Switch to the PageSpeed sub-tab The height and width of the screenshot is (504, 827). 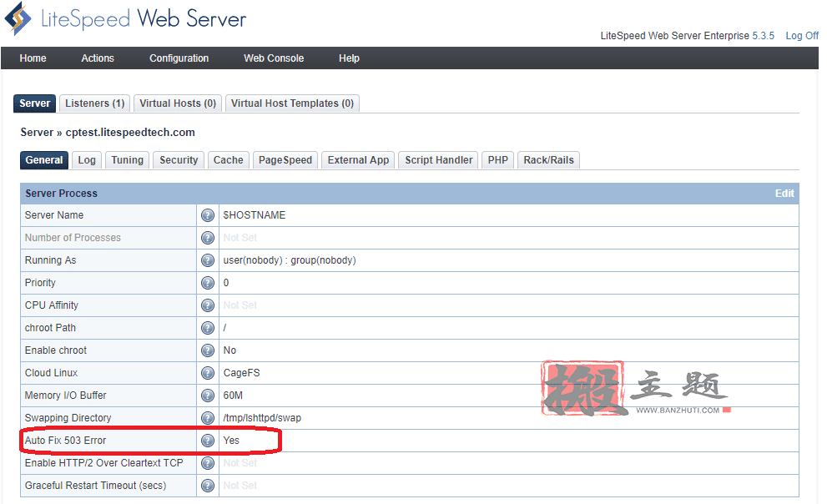click(285, 160)
